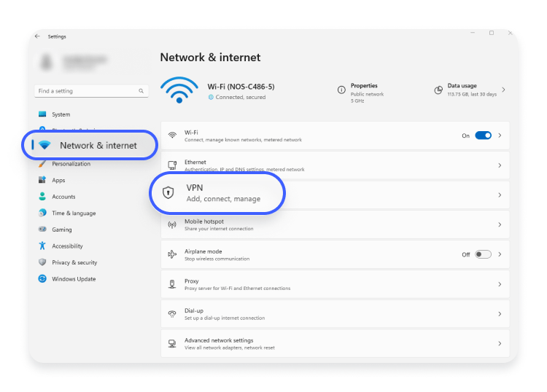Expand Airplane mode chevron arrow
Screen dimensions: 547x392
(500, 254)
